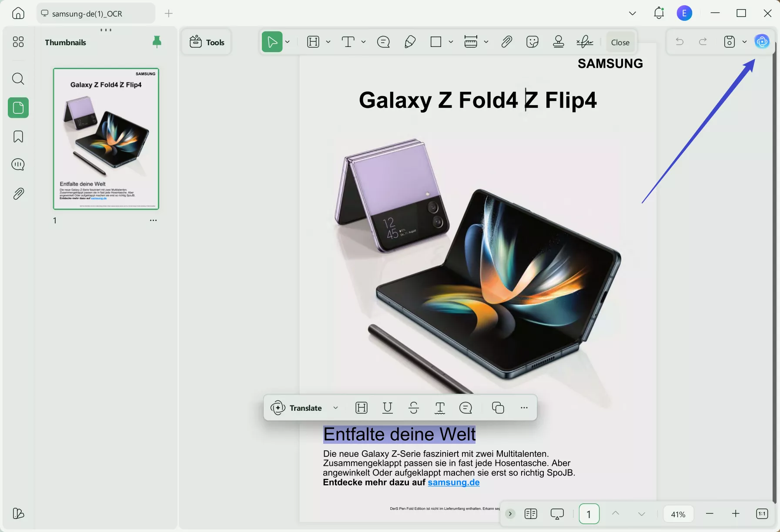Highlight the selected text from floating toolbar

(x=362, y=408)
